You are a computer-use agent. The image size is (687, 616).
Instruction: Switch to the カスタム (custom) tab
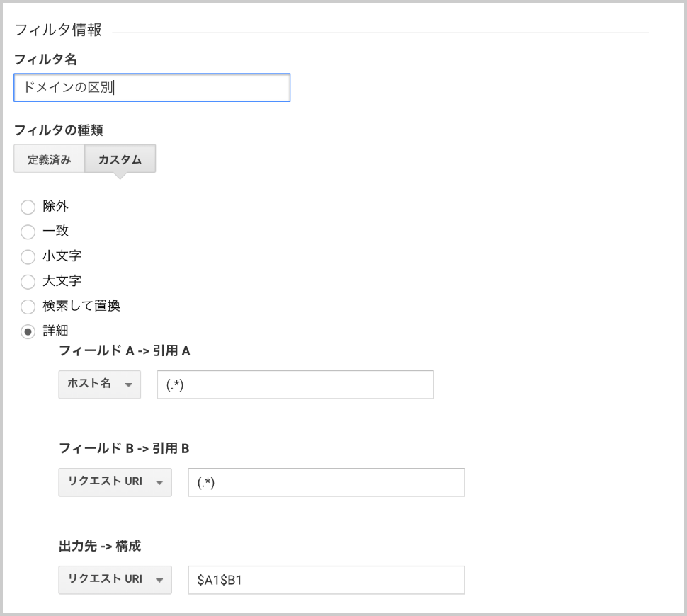click(x=120, y=159)
